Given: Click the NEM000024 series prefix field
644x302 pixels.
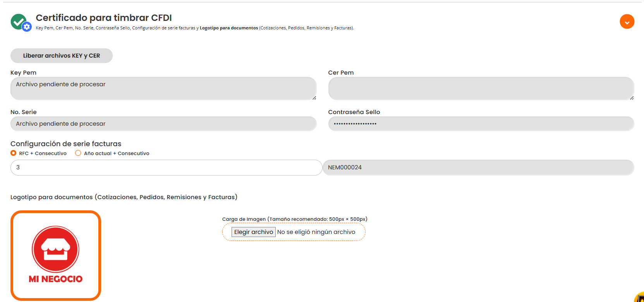Looking at the screenshot, I should click(x=478, y=167).
